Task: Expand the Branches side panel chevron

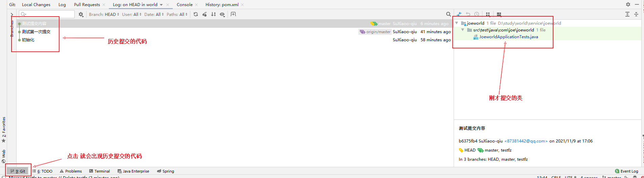Action: coord(12,15)
